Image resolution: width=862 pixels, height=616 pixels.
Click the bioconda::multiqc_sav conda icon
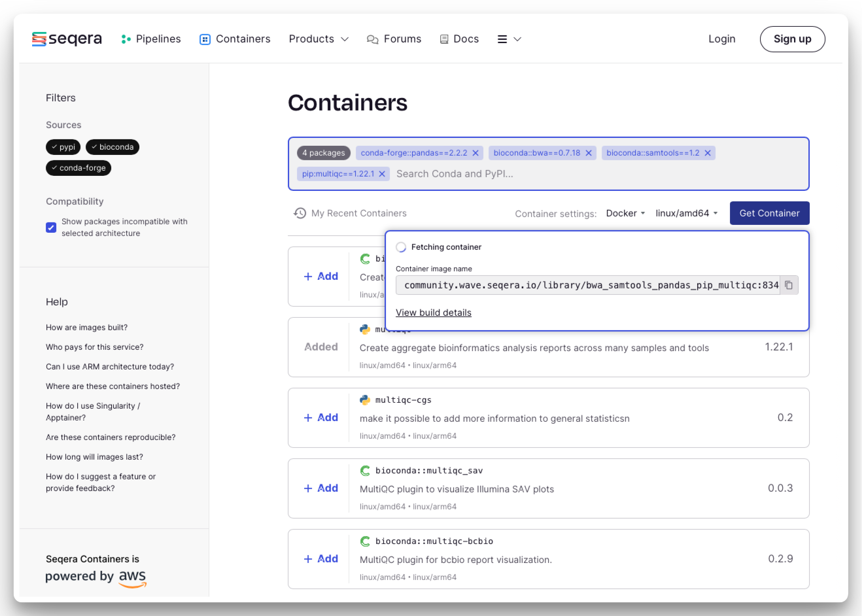[x=365, y=470]
